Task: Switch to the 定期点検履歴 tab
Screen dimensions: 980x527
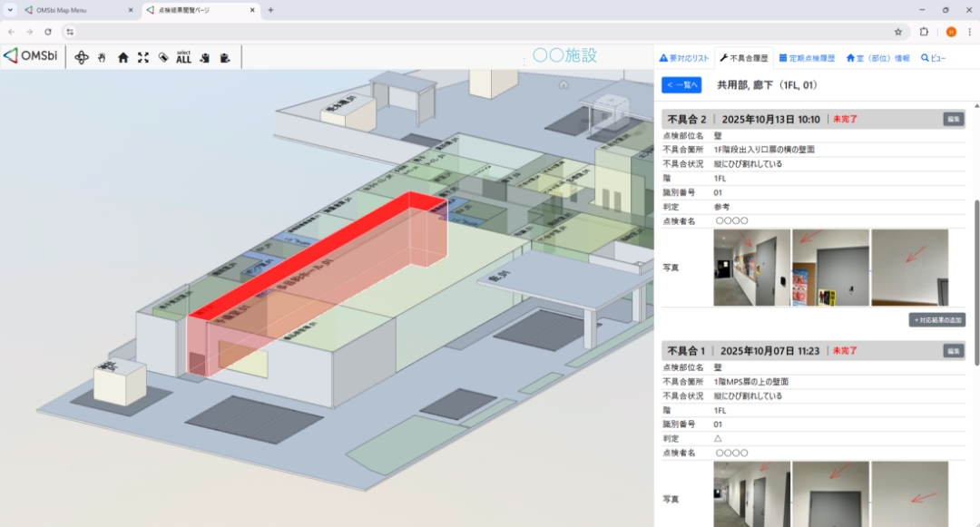Action: tap(808, 57)
